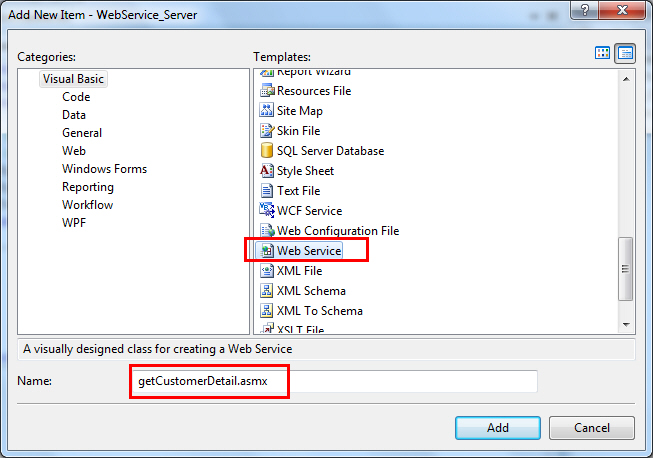Select the Workflow category

[x=87, y=204]
